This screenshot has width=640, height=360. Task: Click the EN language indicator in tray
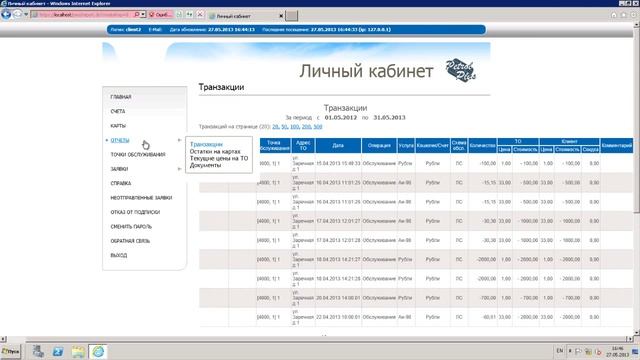[x=560, y=351]
